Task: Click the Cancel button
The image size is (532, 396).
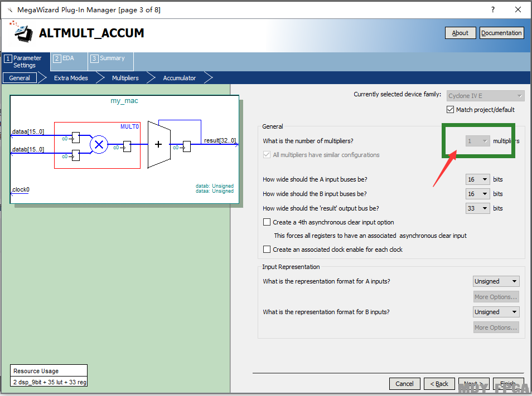Action: coord(404,383)
